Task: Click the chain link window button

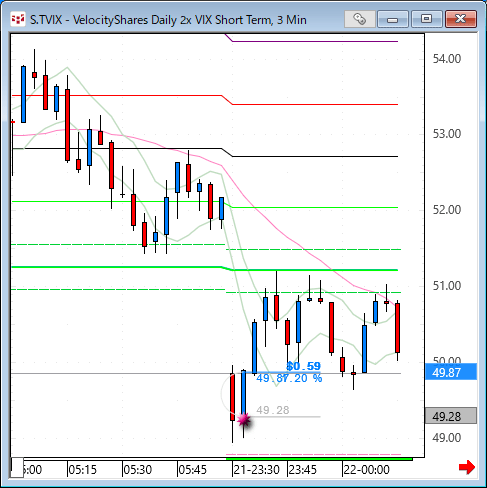Action: tap(360, 19)
